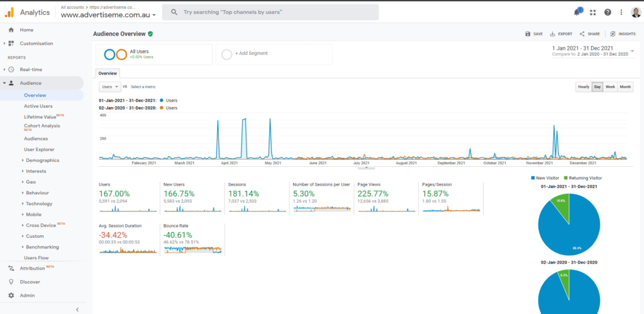Click the Page Views 225.77% value

pos(374,194)
